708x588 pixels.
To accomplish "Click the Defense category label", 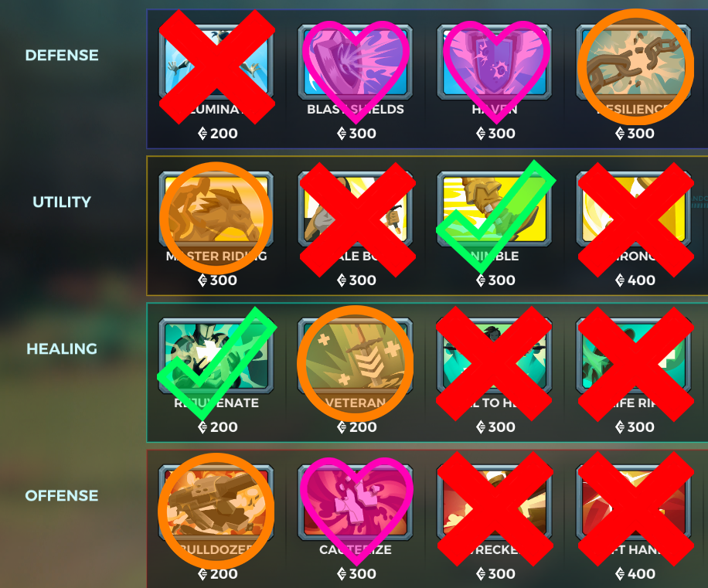I will pyautogui.click(x=62, y=55).
